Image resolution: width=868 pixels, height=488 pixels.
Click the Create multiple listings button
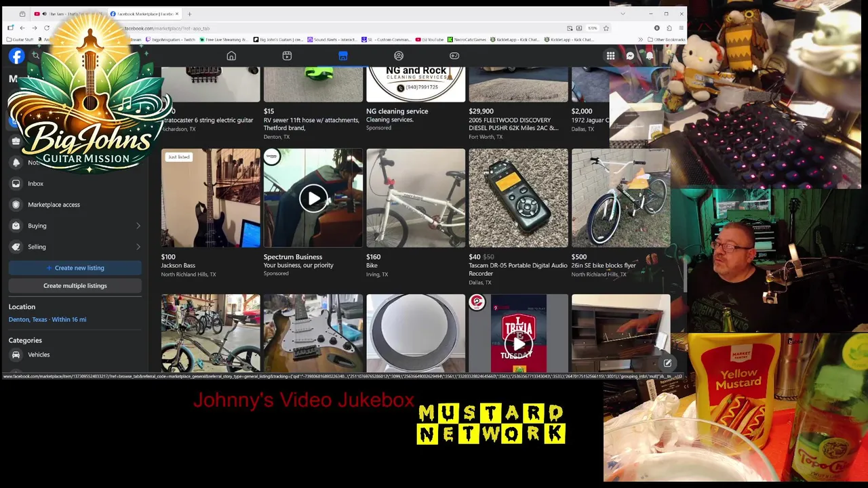click(x=75, y=285)
